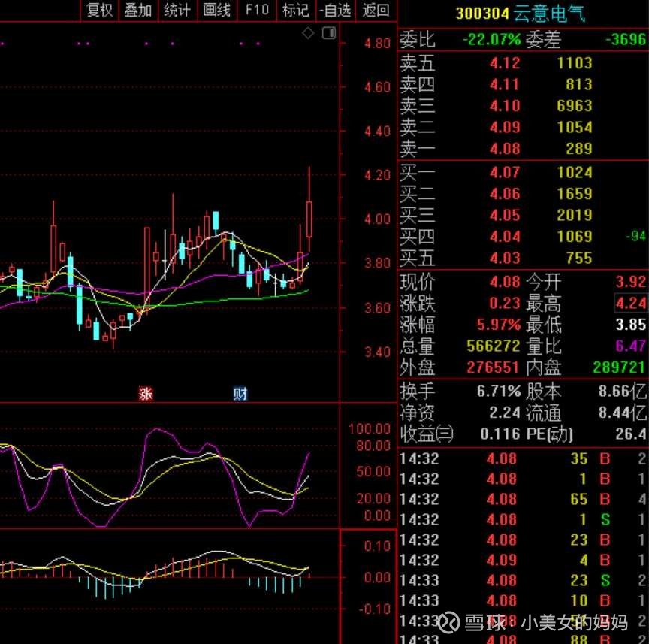
Task: Click -0.10 MACD axis label
Action: (374, 609)
